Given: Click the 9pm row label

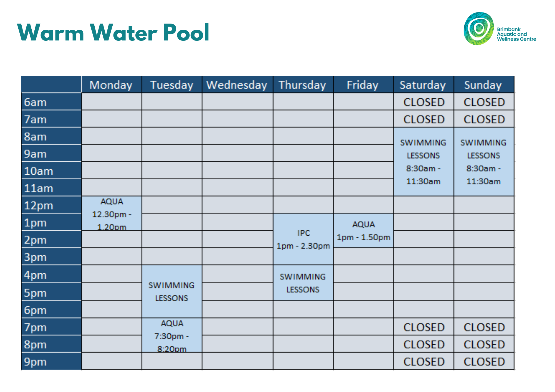Looking at the screenshot, I should [x=51, y=361].
